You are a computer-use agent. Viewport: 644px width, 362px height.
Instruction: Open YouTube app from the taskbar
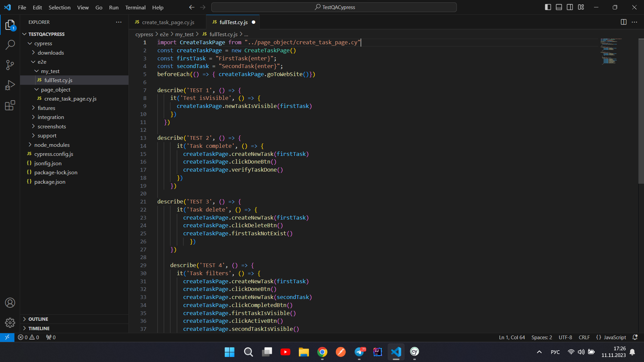(x=285, y=352)
